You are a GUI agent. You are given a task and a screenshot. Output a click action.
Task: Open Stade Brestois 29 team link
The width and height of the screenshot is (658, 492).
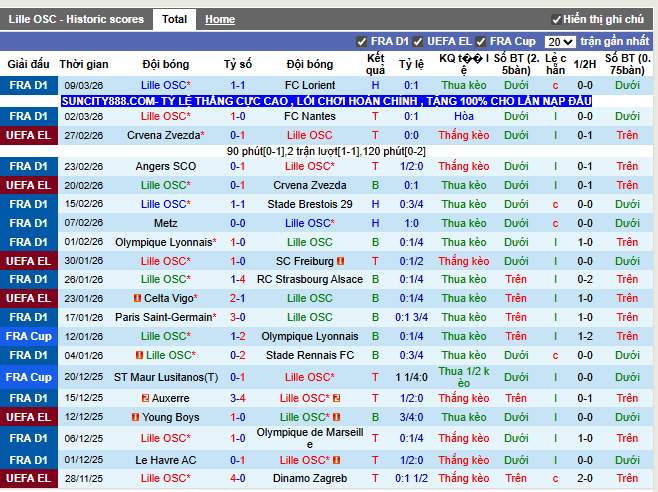pos(310,204)
